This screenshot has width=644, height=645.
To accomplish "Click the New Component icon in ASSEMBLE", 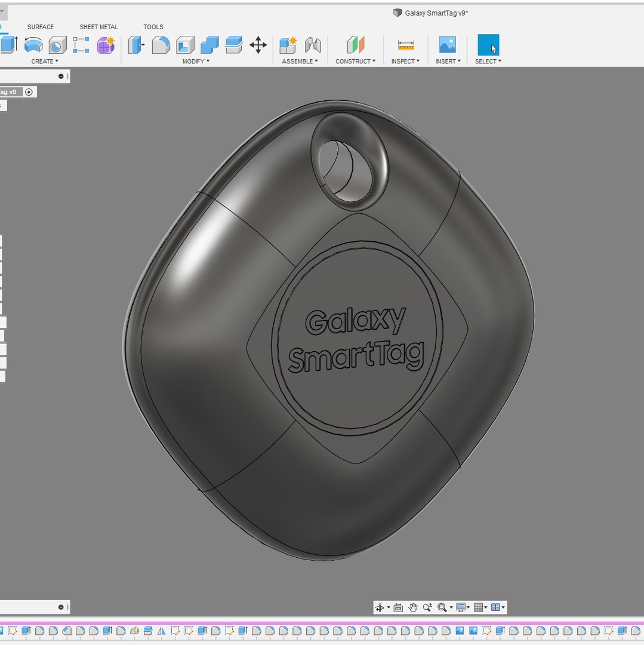I will (x=288, y=45).
